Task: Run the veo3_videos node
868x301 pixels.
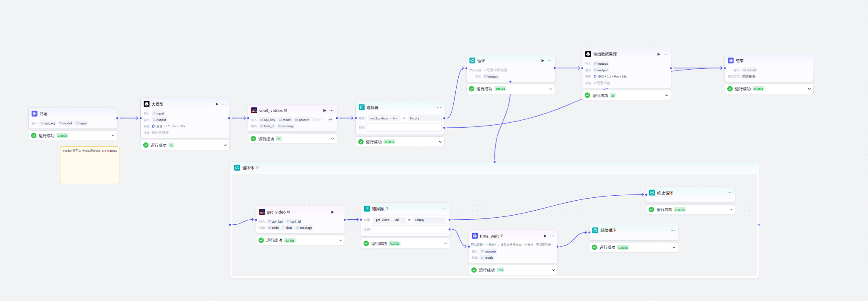Action: (x=324, y=110)
